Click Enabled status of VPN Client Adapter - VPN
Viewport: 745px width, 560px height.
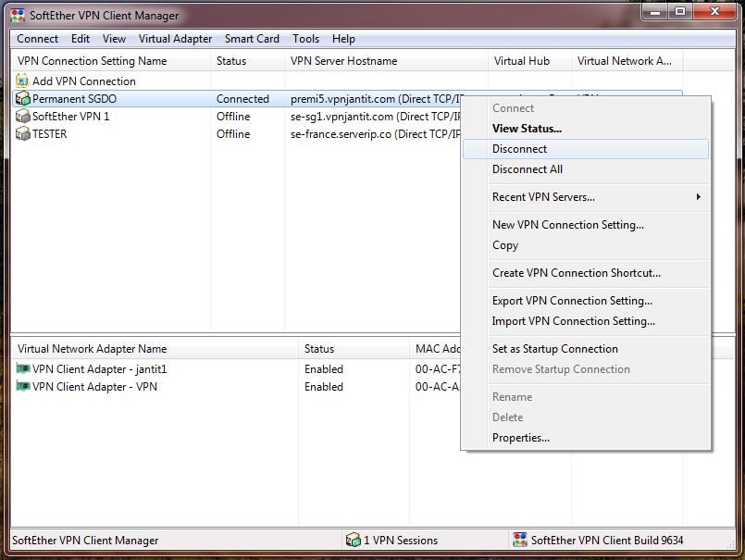324,387
